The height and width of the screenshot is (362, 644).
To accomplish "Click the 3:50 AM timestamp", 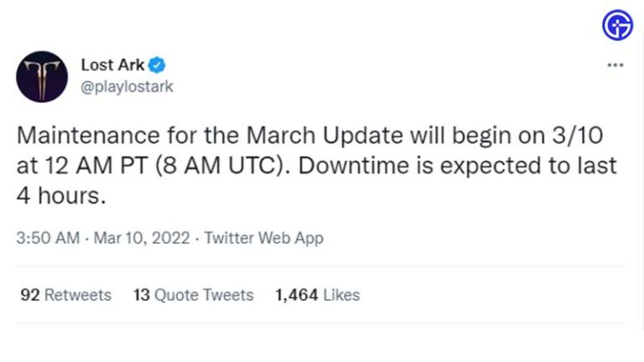I will click(x=48, y=239).
